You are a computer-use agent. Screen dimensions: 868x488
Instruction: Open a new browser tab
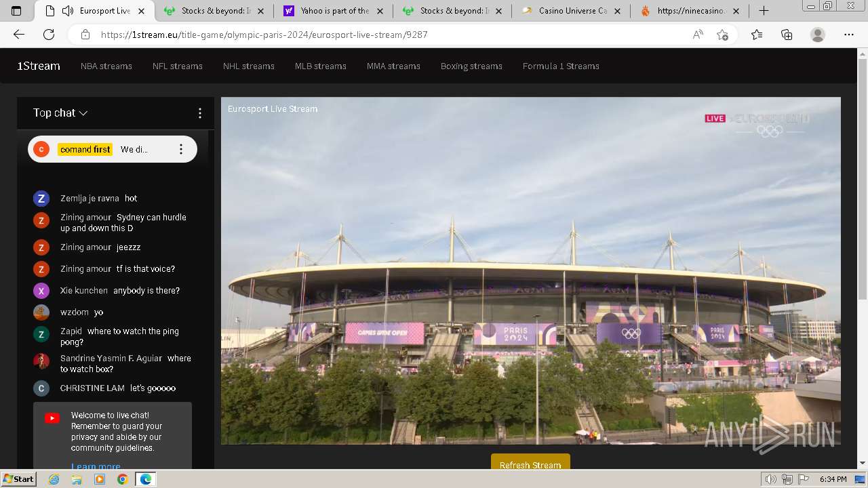click(764, 11)
